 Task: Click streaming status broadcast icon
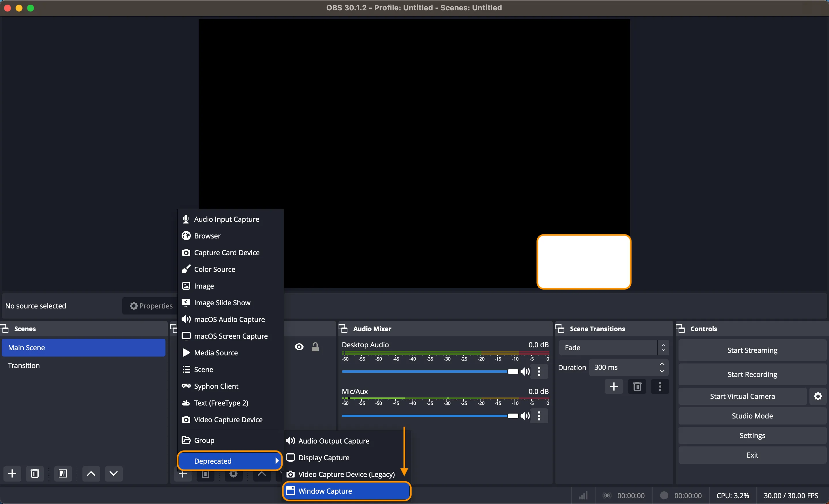click(607, 495)
